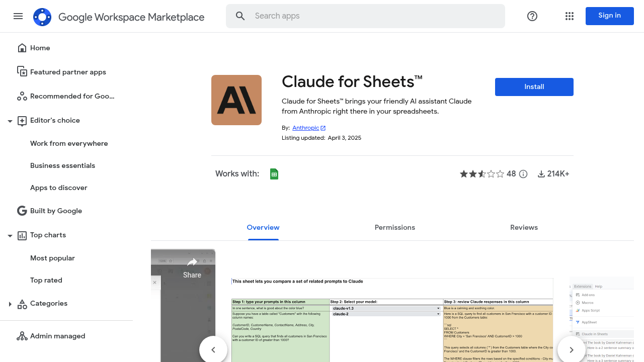Click the Admin managed sidebar icon
644x362 pixels.
(x=22, y=336)
